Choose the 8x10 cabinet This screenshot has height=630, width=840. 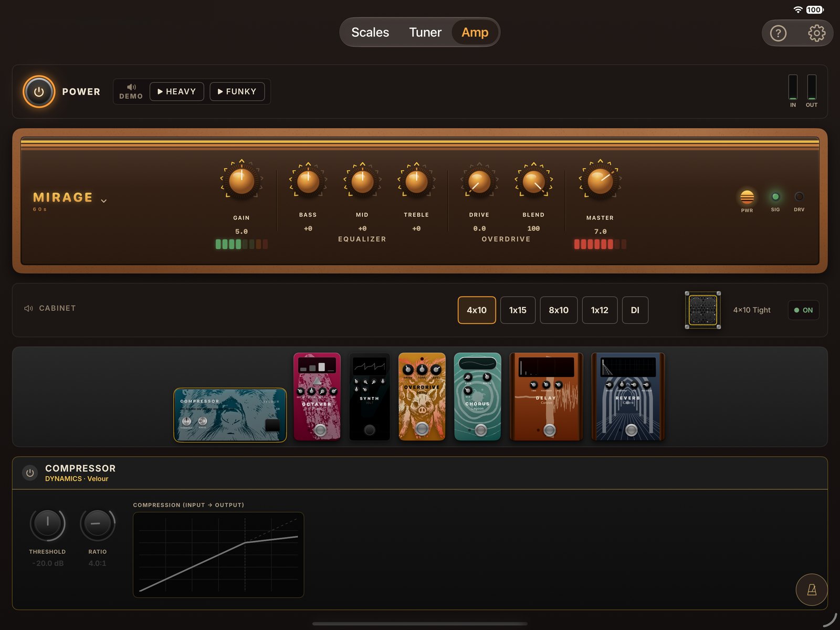point(559,310)
